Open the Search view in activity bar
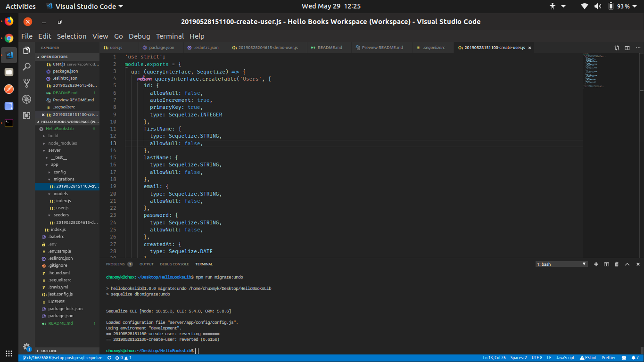 coord(26,66)
